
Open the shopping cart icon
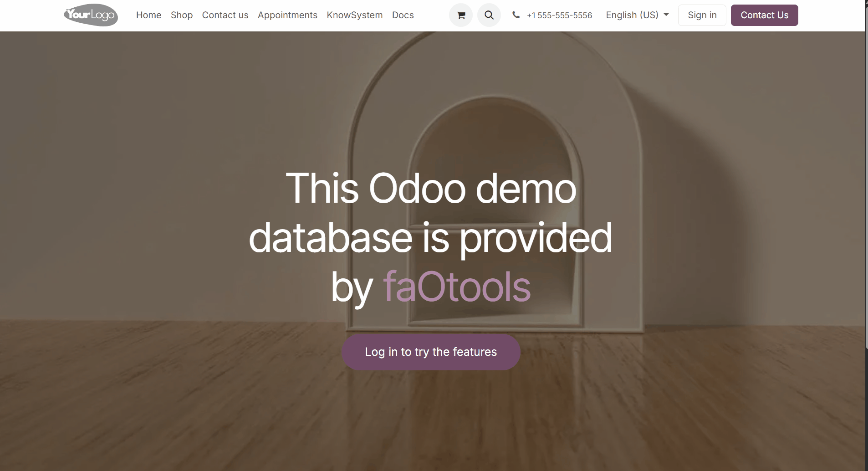[461, 15]
